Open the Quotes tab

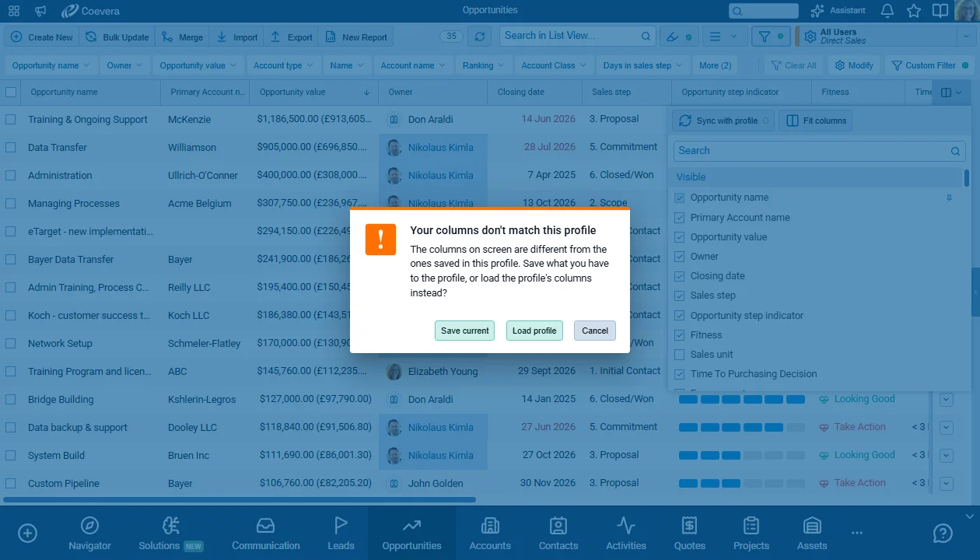(x=689, y=534)
